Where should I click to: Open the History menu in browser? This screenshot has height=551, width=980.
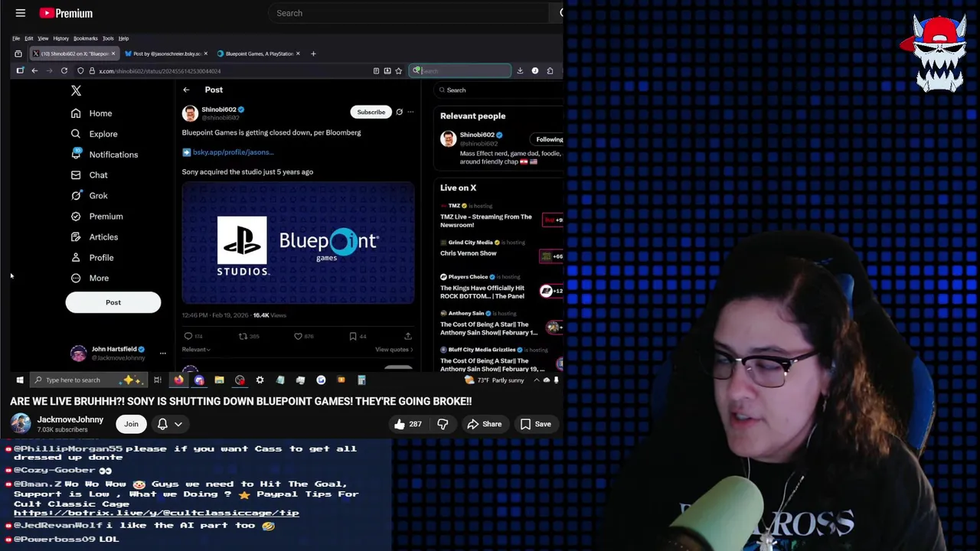click(x=60, y=38)
